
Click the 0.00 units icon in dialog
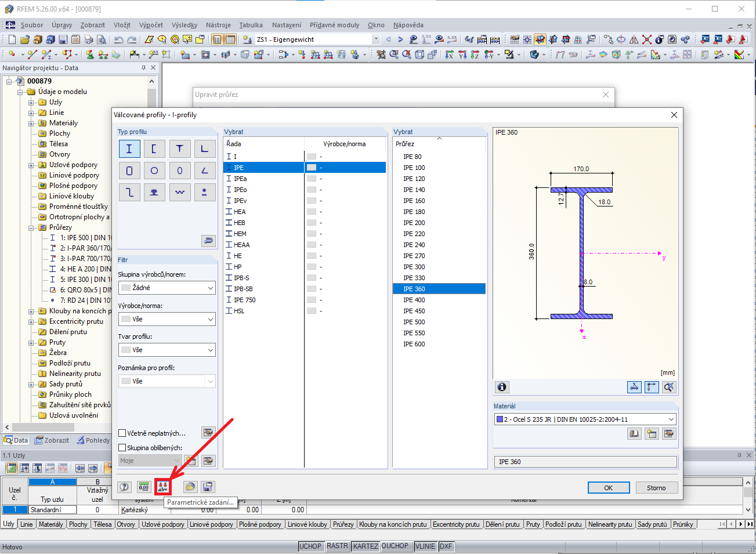click(x=143, y=487)
